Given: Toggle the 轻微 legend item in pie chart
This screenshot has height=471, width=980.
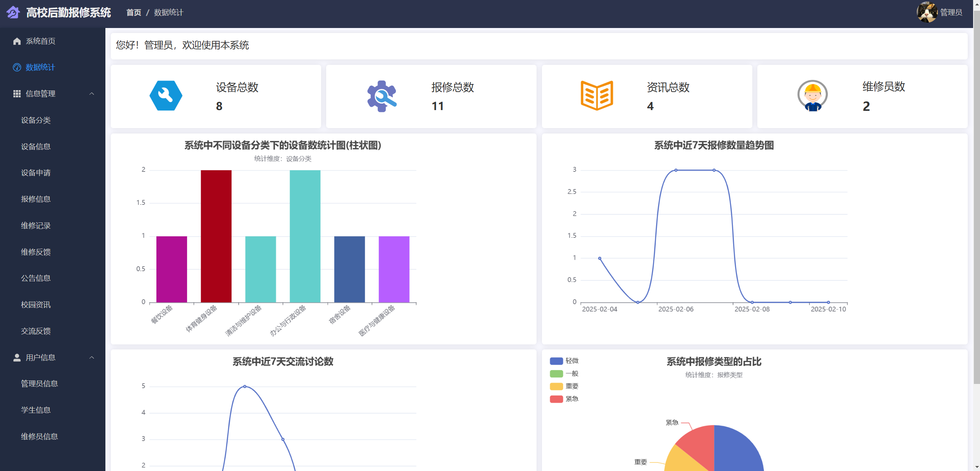Looking at the screenshot, I should (x=571, y=361).
